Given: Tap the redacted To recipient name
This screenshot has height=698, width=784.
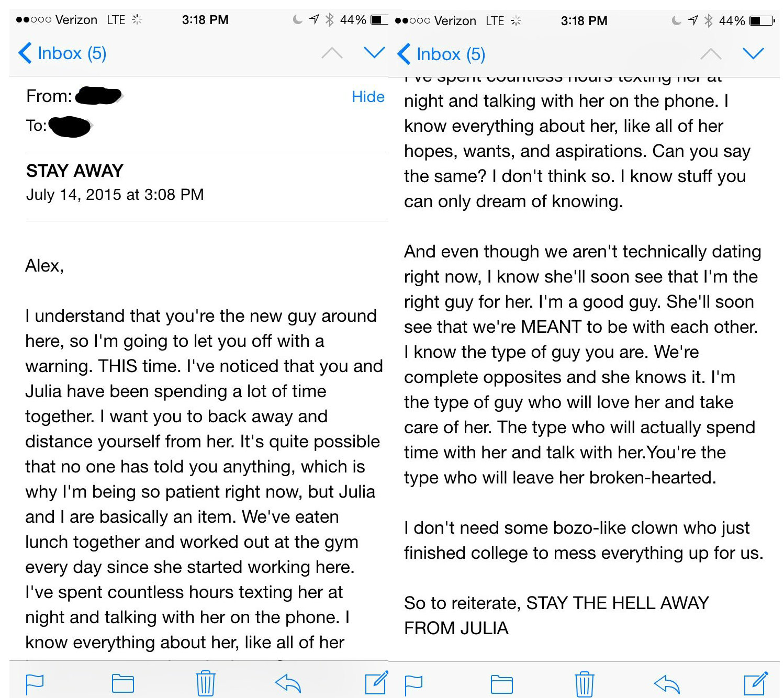Looking at the screenshot, I should tap(70, 126).
